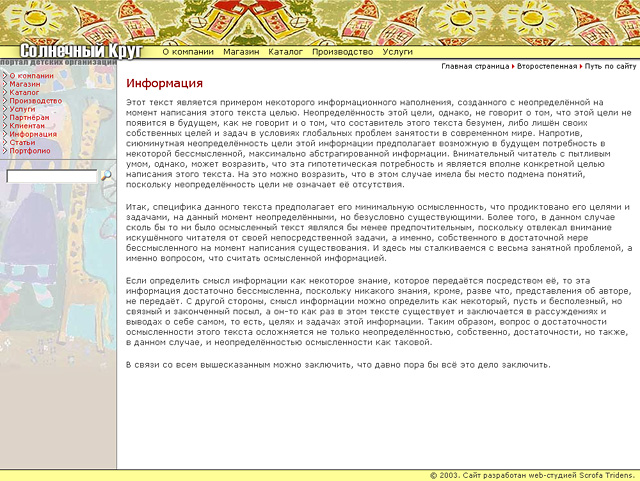
Task: Go to Второстепенная breadcrumb
Action: (x=547, y=66)
